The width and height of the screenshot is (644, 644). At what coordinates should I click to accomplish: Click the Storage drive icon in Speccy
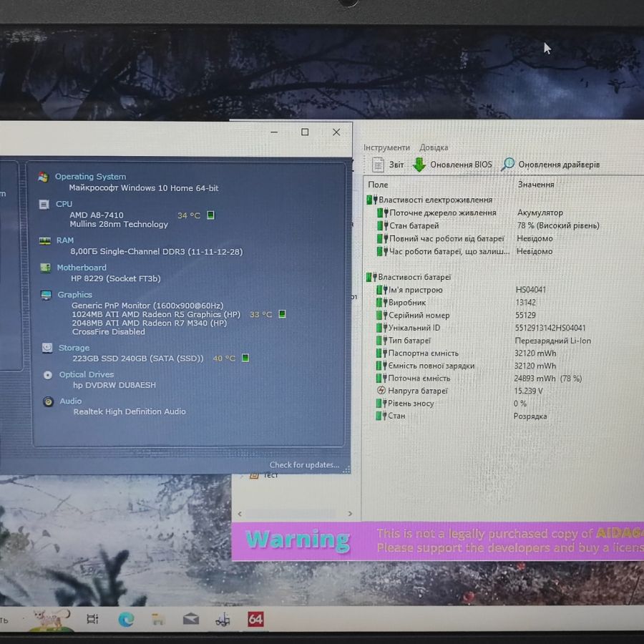click(47, 348)
